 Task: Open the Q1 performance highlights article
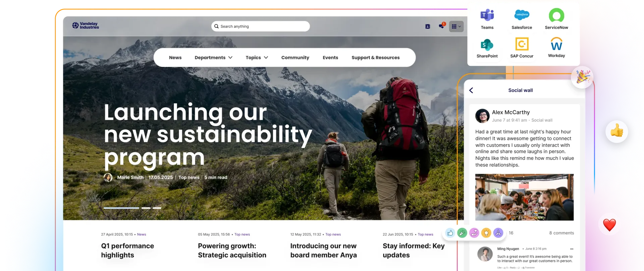click(x=127, y=250)
